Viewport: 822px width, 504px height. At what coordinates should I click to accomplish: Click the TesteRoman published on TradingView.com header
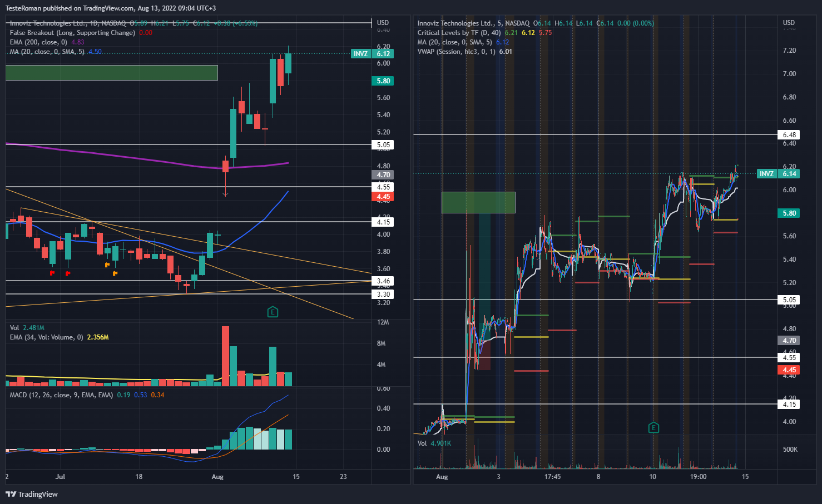click(x=111, y=8)
